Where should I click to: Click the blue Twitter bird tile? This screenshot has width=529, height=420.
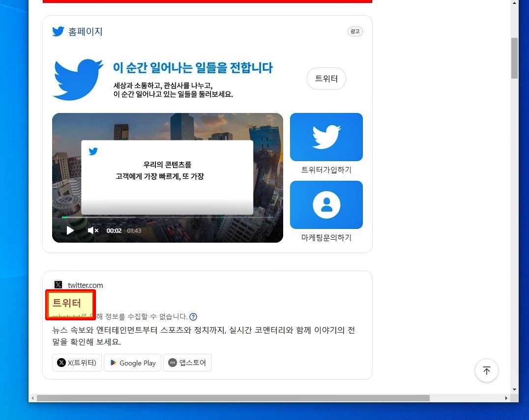[x=326, y=137]
